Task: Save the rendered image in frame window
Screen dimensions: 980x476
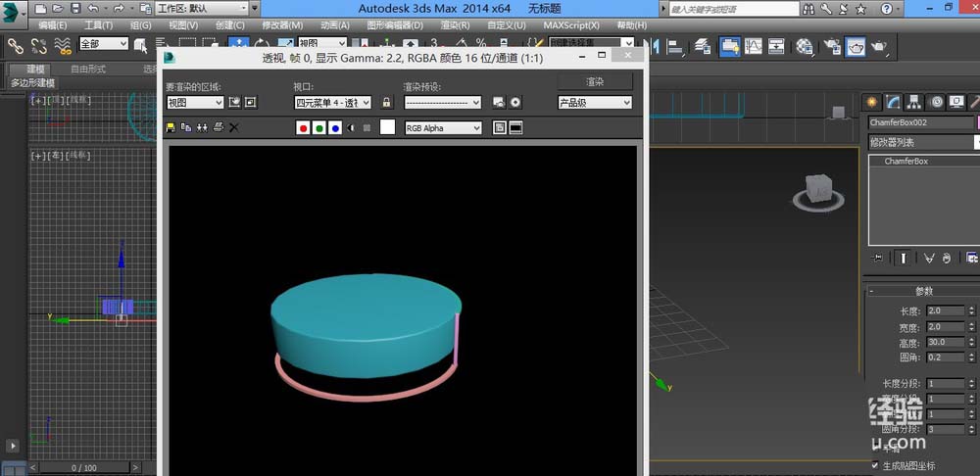Action: 170,127
